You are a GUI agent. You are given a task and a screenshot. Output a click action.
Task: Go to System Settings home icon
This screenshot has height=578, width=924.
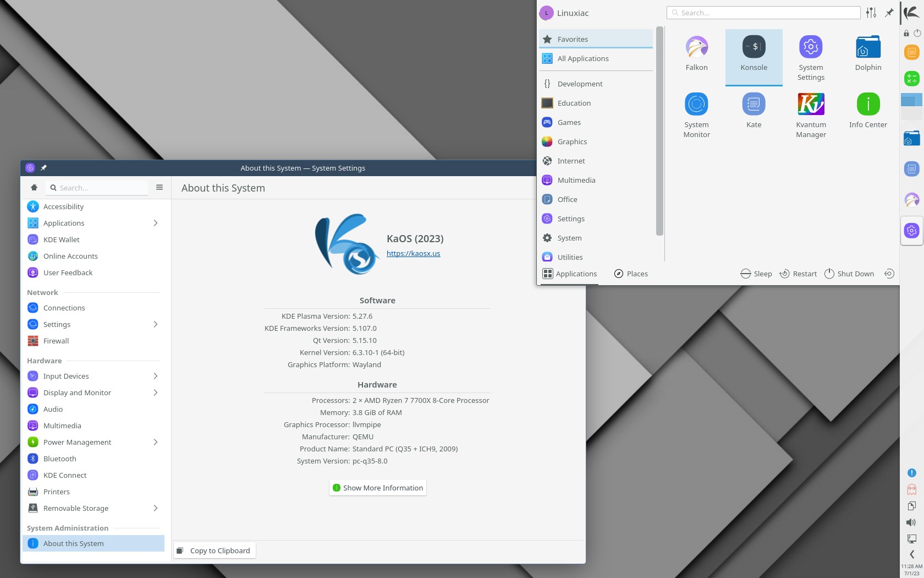(34, 188)
